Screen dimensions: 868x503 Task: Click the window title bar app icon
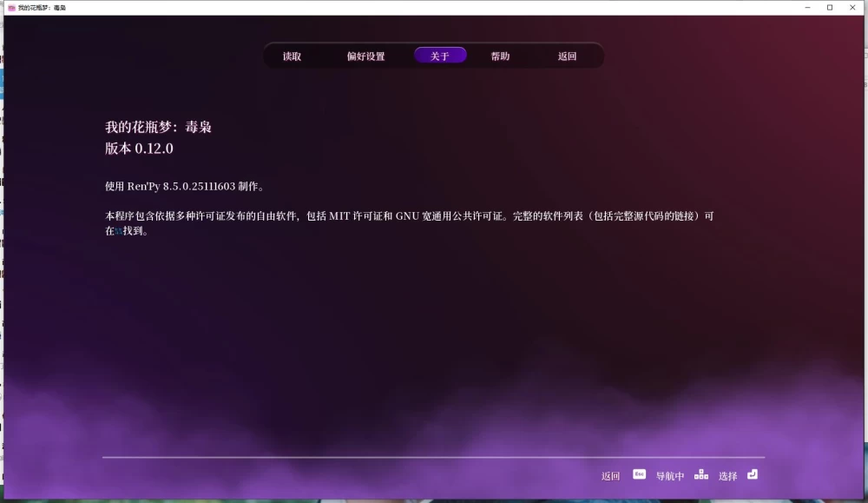click(11, 8)
